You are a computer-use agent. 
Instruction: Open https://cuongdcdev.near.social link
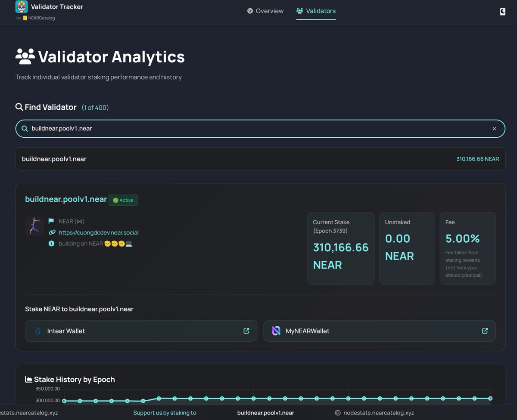[x=99, y=232]
